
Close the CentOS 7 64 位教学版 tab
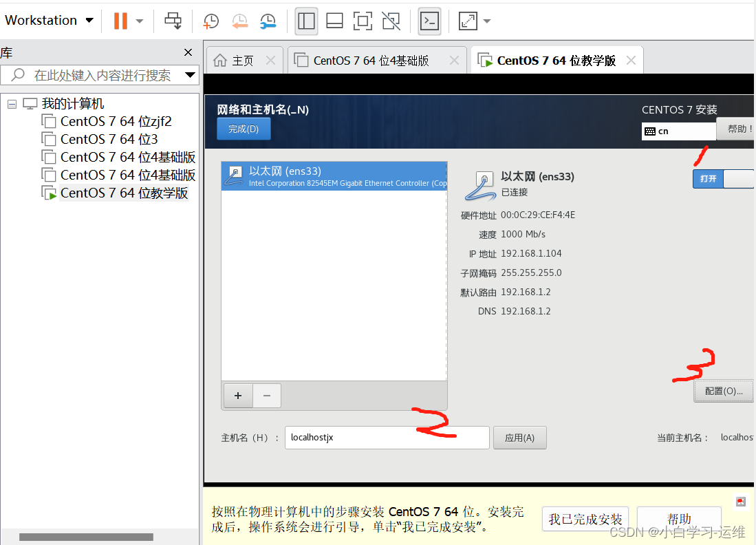pos(631,61)
